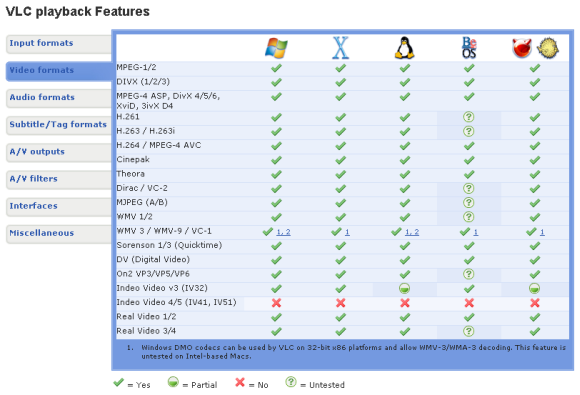Click partial icon for Indeo v3 under Linux

coord(404,288)
